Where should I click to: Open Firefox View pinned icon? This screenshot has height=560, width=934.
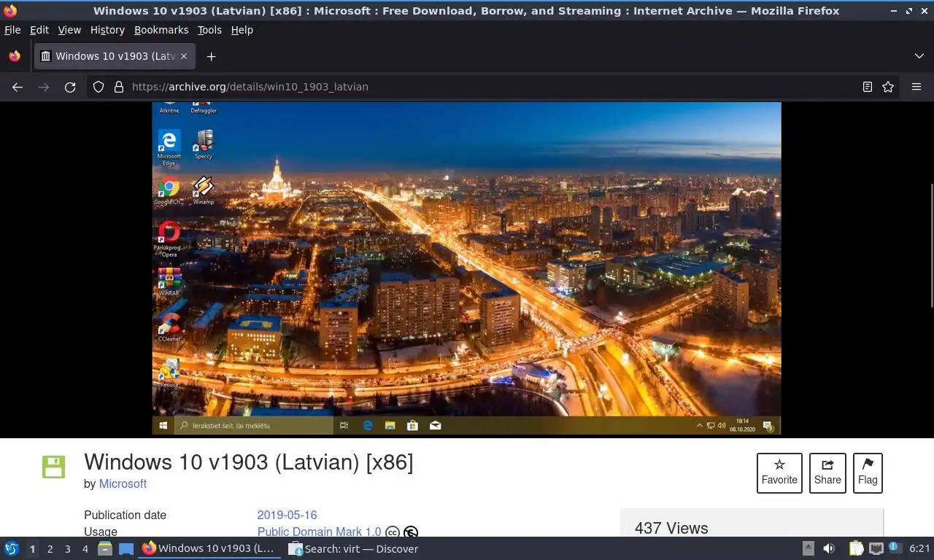click(x=15, y=56)
